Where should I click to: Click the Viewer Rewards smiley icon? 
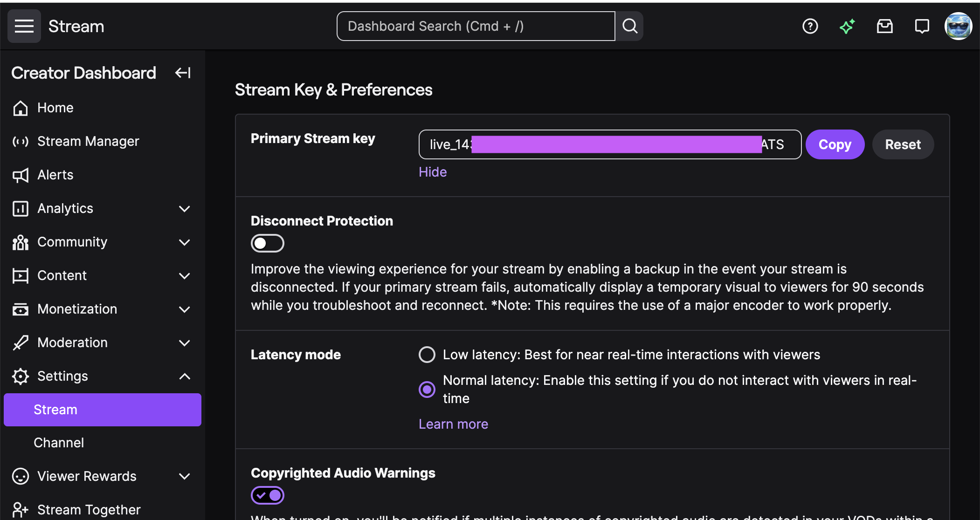click(21, 476)
